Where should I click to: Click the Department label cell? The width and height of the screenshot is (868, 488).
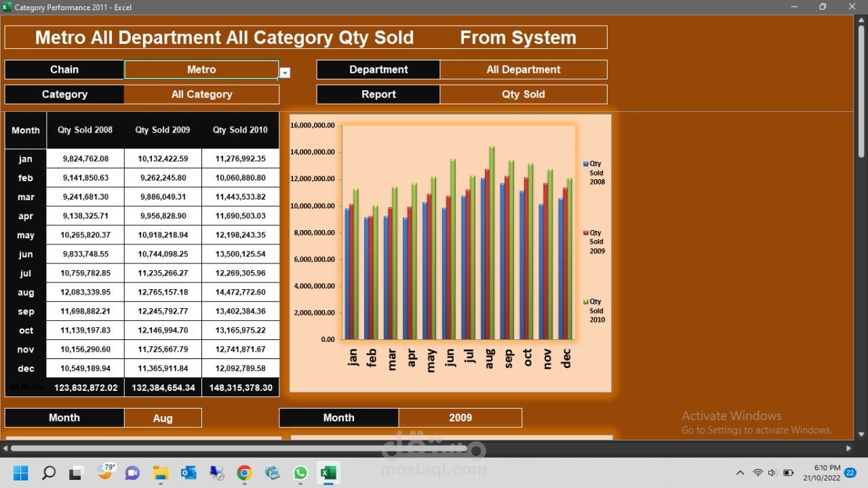378,70
